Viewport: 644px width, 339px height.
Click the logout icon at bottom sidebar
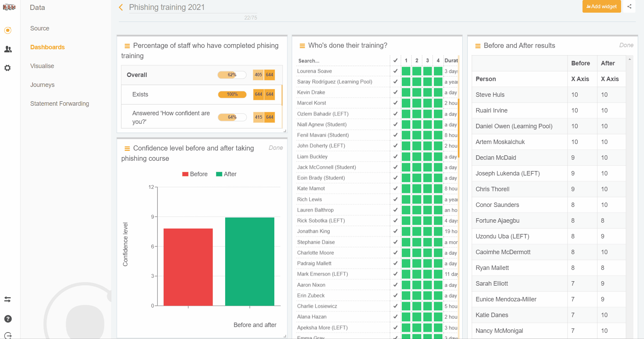tap(8, 334)
